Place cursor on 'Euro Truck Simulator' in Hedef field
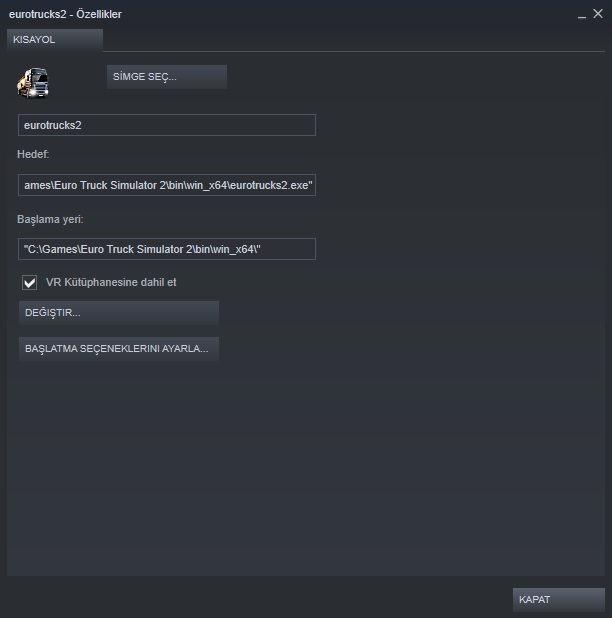The image size is (612, 618). [106, 185]
